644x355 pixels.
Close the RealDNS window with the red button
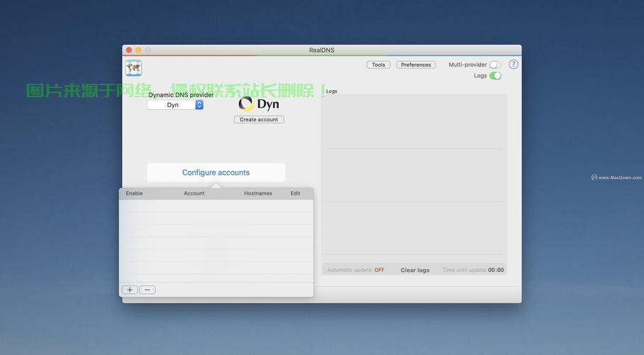click(129, 50)
